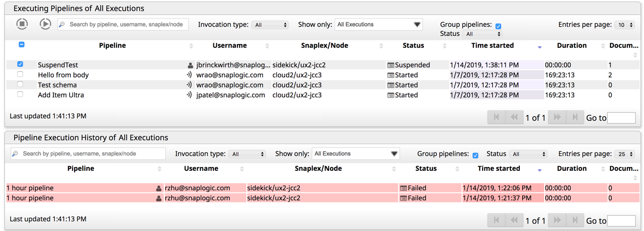Viewport: 644px width, 231px height.
Task: Click sidekick/ux2-jcc2 in SuspendTest row
Action: [x=299, y=65]
